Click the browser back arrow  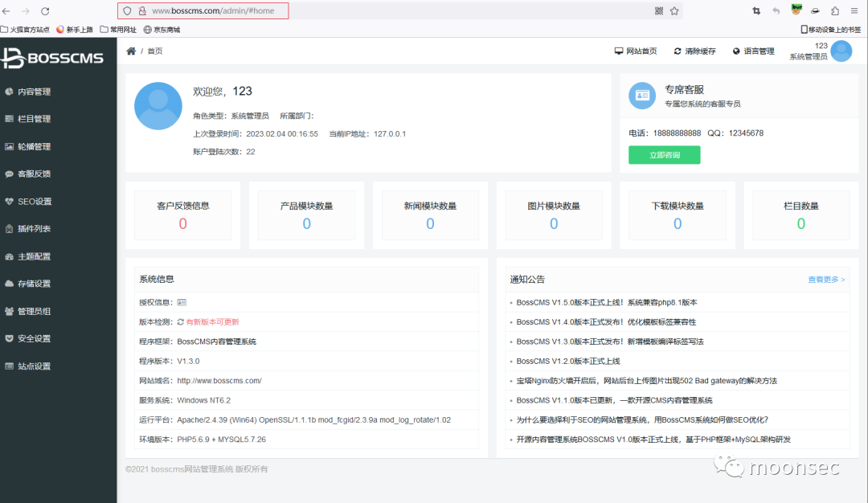pos(6,11)
